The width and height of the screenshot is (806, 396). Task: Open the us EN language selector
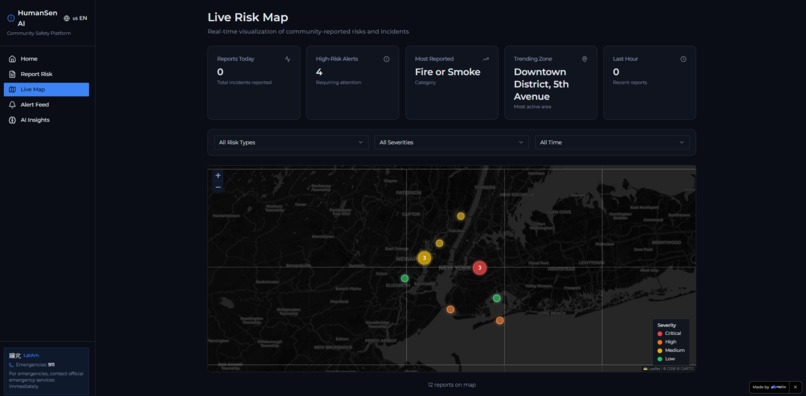(x=76, y=18)
